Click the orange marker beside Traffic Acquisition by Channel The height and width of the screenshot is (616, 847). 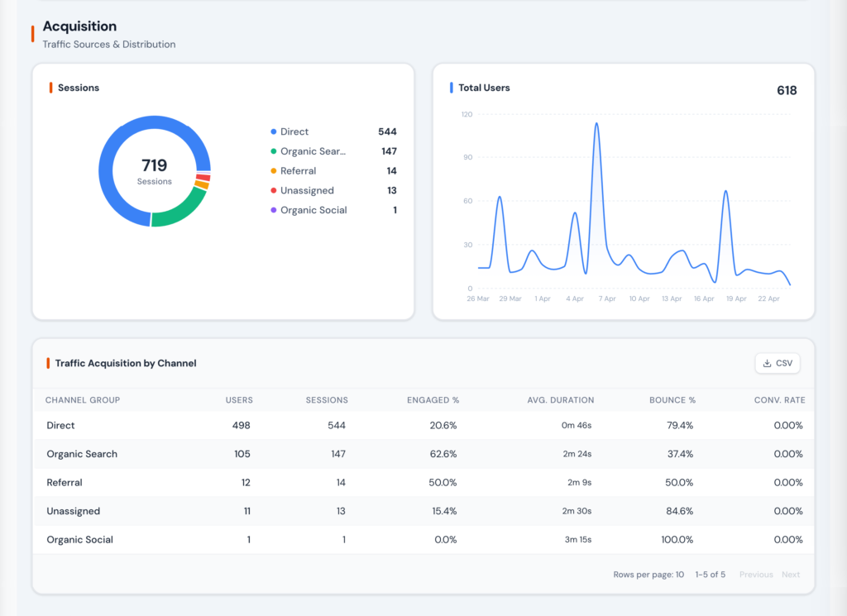47,363
